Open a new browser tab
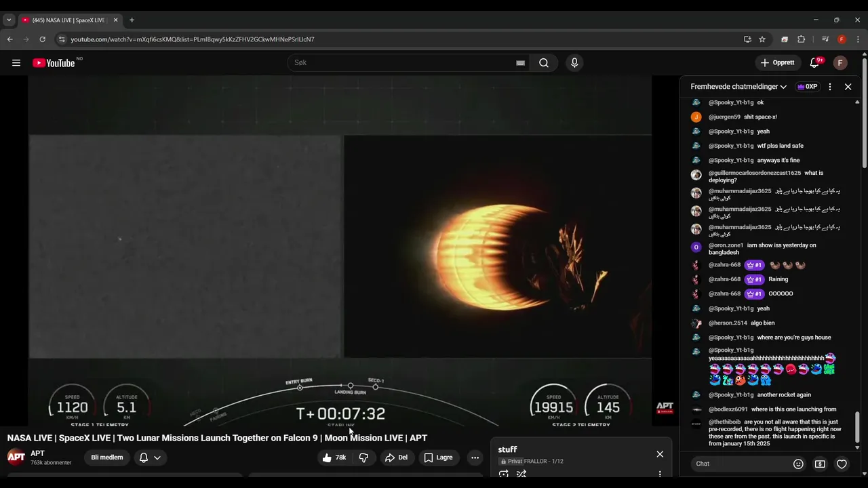This screenshot has width=868, height=488. [x=132, y=20]
